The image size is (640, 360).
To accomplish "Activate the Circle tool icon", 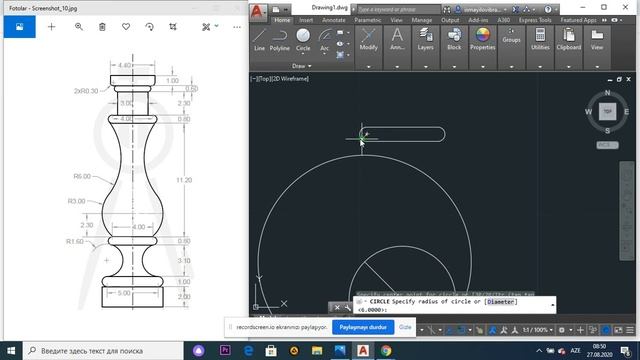I will tap(303, 36).
